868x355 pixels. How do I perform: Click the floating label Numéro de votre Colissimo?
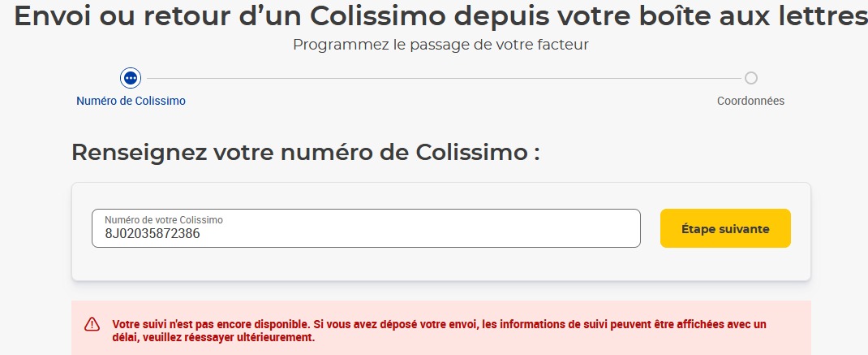pyautogui.click(x=164, y=220)
